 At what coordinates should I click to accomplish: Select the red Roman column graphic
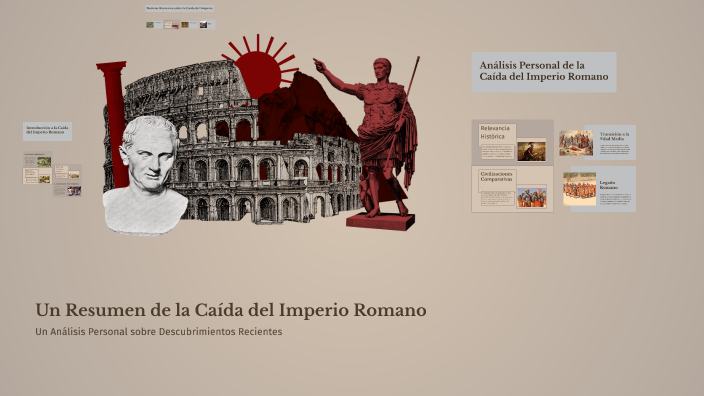(114, 123)
